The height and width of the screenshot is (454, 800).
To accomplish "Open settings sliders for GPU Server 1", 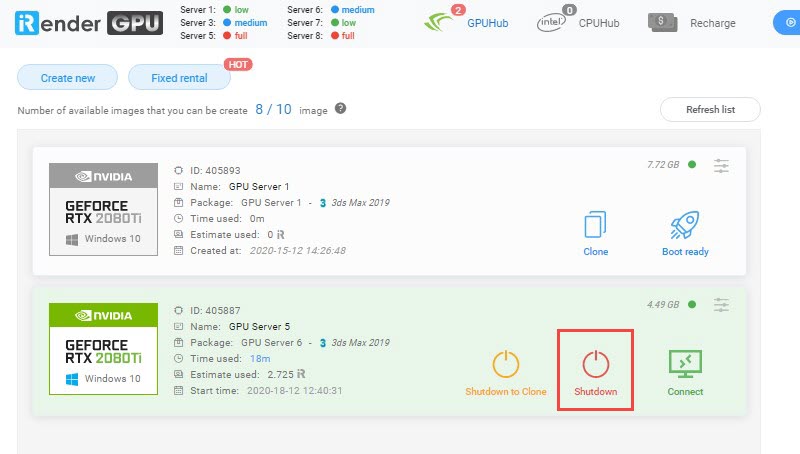I will click(721, 165).
